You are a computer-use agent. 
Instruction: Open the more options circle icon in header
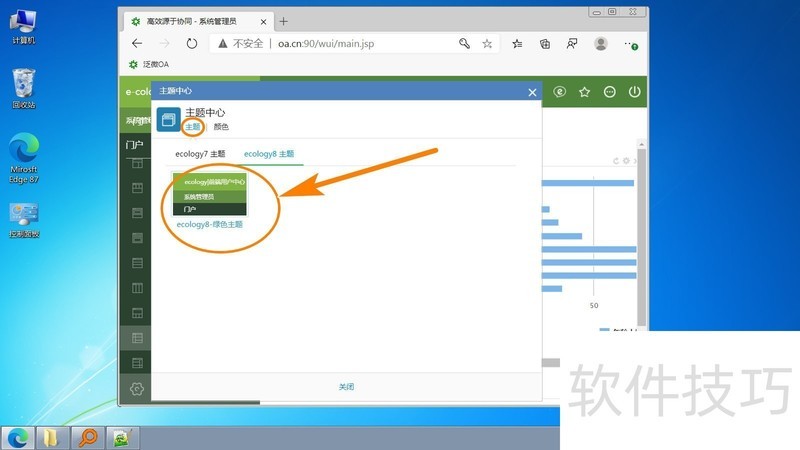(609, 92)
